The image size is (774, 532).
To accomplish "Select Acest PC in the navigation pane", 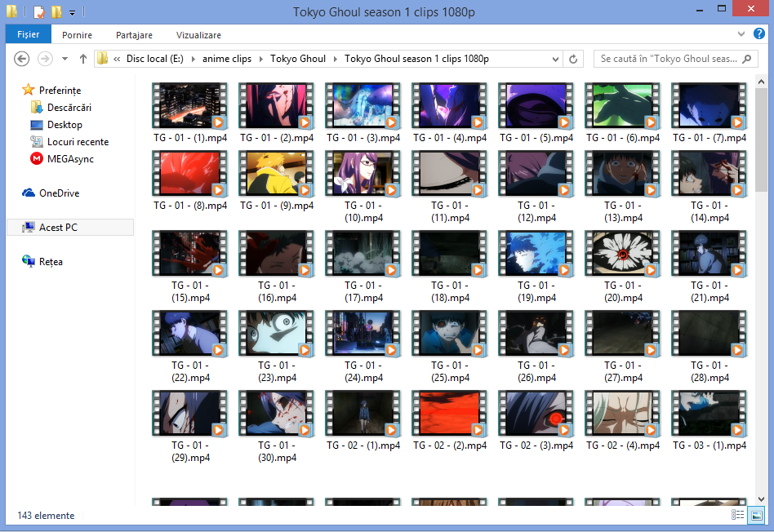I will pyautogui.click(x=70, y=228).
